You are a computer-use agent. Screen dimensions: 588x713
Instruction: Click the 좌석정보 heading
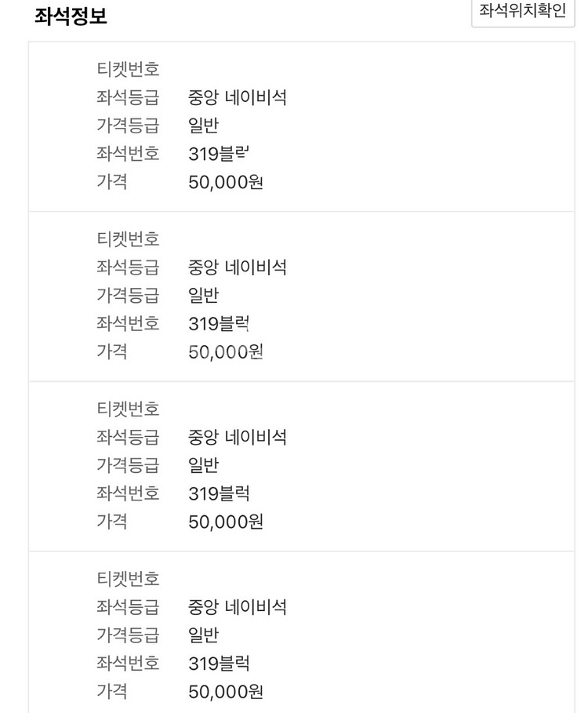[71, 17]
